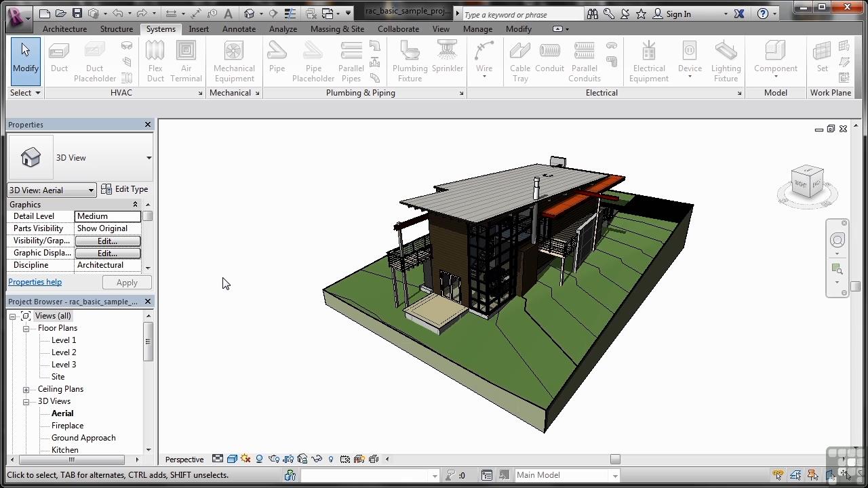The height and width of the screenshot is (488, 868).
Task: Toggle the Visual Style icon in view control bar
Action: tap(232, 459)
